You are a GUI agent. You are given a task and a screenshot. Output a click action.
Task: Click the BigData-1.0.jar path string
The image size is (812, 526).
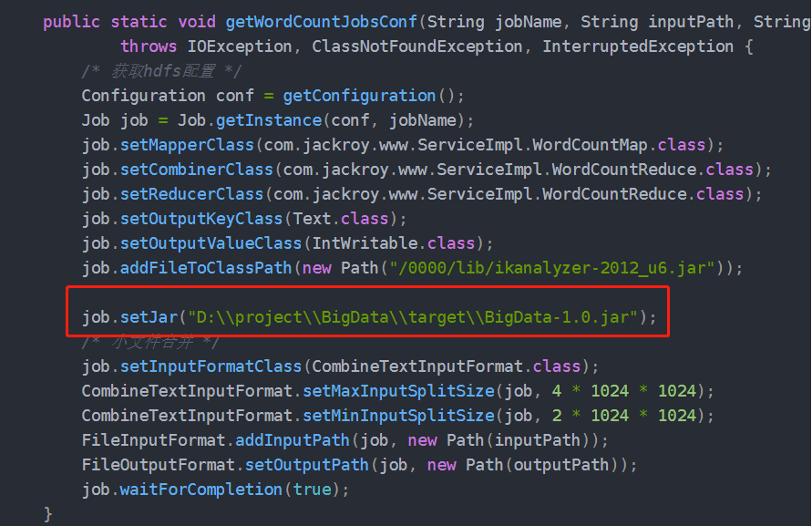413,317
